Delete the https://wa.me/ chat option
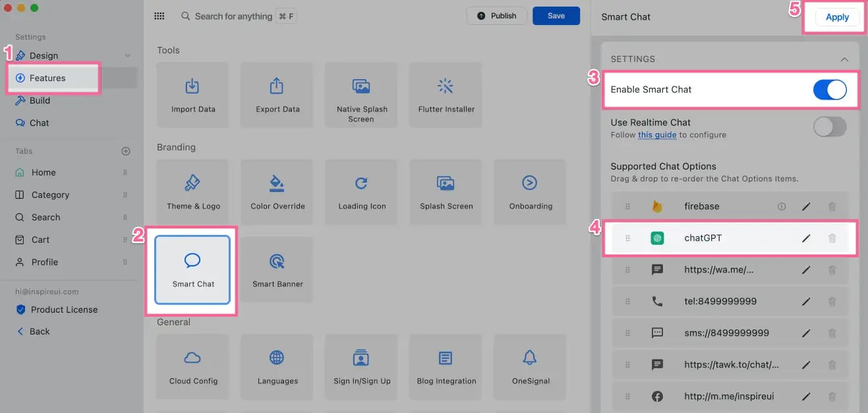The image size is (868, 413). click(832, 270)
